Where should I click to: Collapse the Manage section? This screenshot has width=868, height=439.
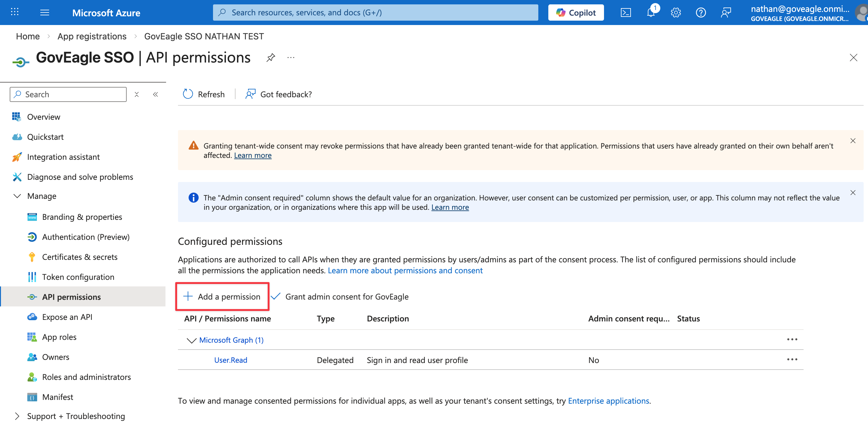17,196
